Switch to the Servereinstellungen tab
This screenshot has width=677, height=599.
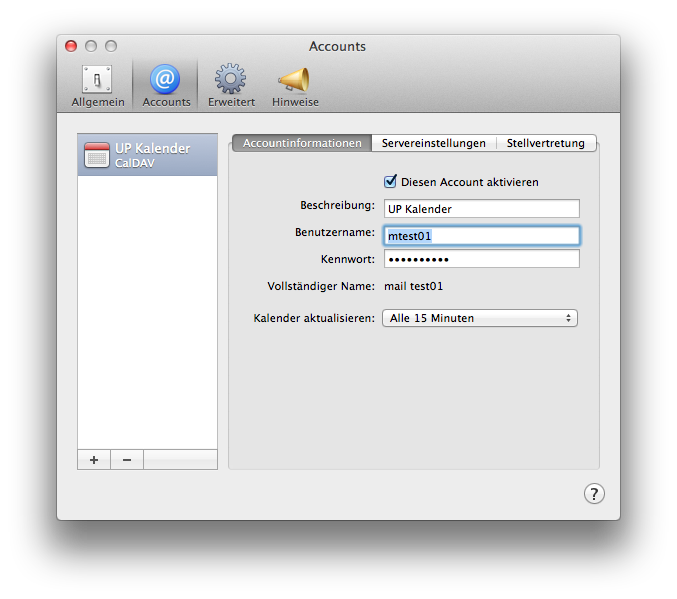[433, 143]
